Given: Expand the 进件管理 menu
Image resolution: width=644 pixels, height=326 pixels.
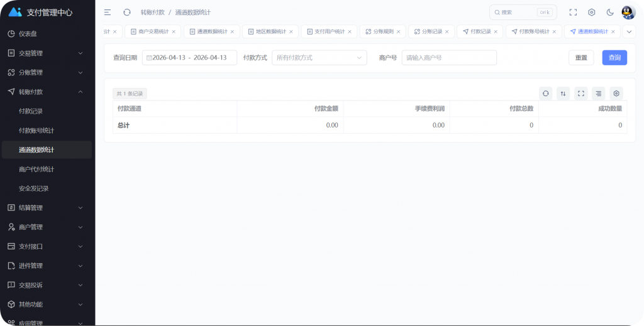Looking at the screenshot, I should pos(47,266).
